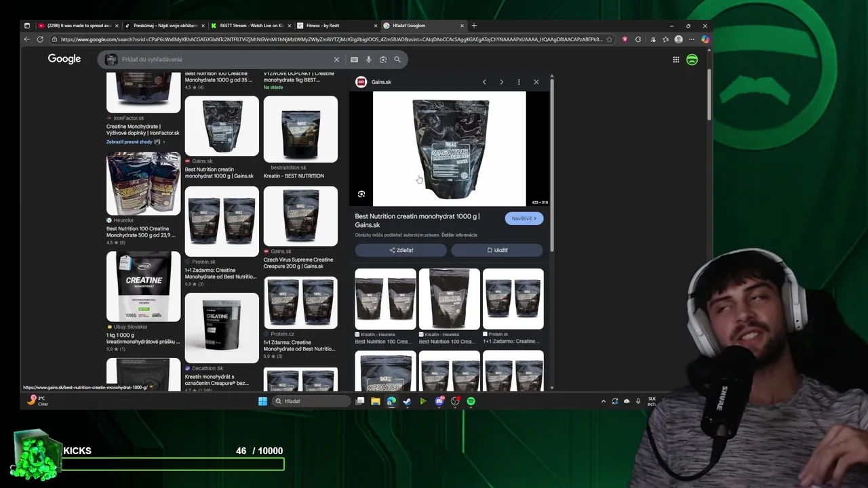Show previous image in preview panel
Image resolution: width=868 pixels, height=488 pixels.
pos(484,82)
